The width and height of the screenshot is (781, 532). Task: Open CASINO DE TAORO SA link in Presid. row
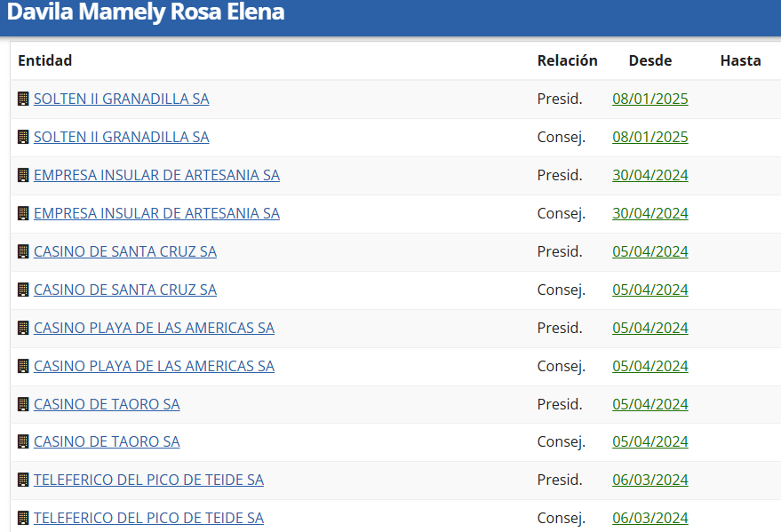pos(107,404)
